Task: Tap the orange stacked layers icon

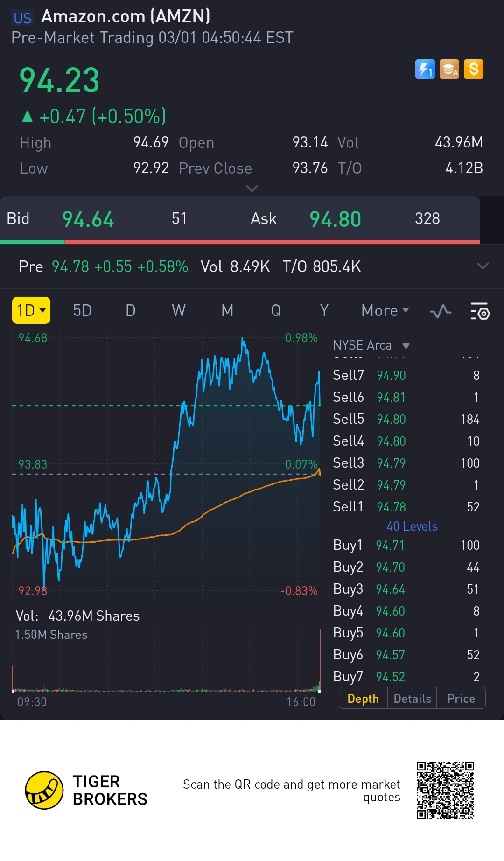Action: tap(449, 70)
